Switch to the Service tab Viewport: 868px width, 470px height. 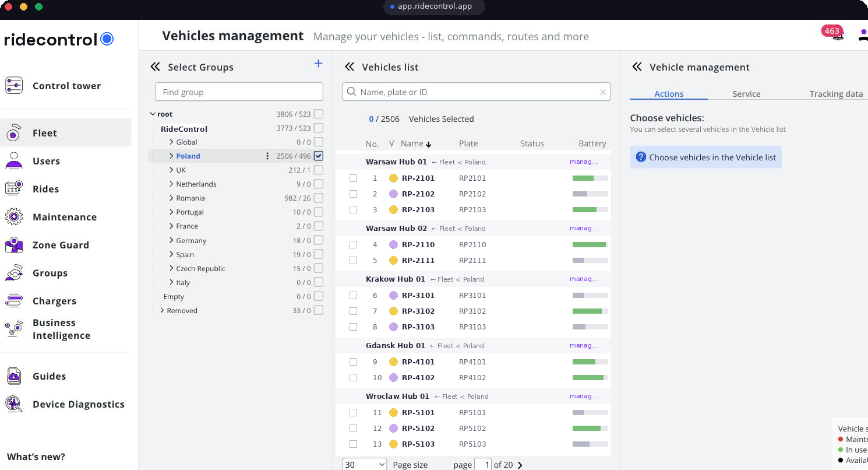pos(746,94)
